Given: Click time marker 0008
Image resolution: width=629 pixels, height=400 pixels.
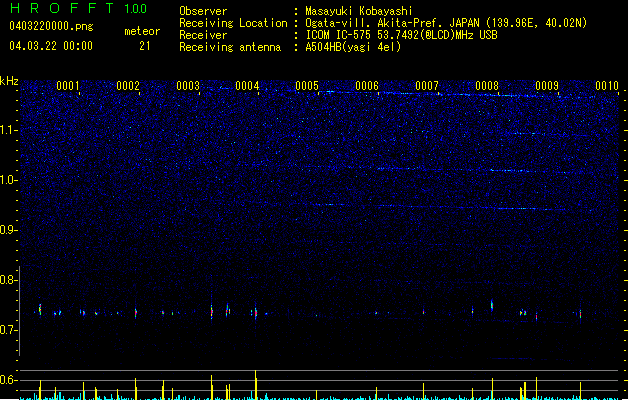Looking at the screenshot, I should [x=487, y=85].
